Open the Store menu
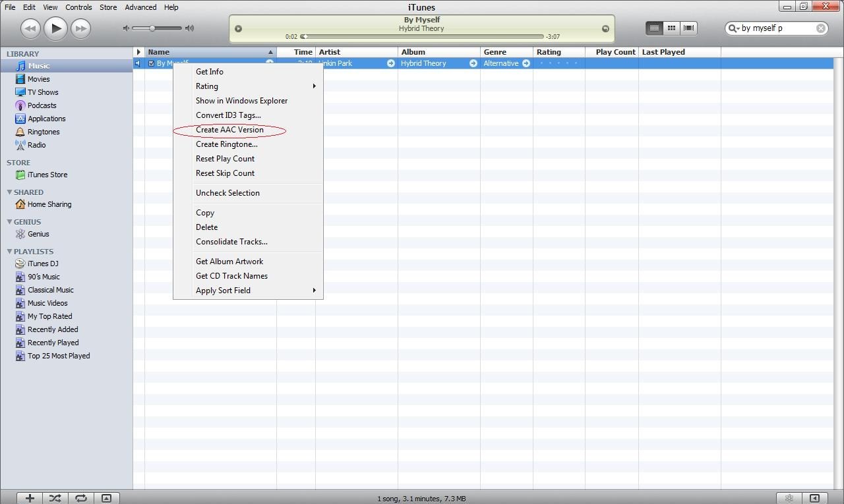The height and width of the screenshot is (504, 844). coord(108,7)
